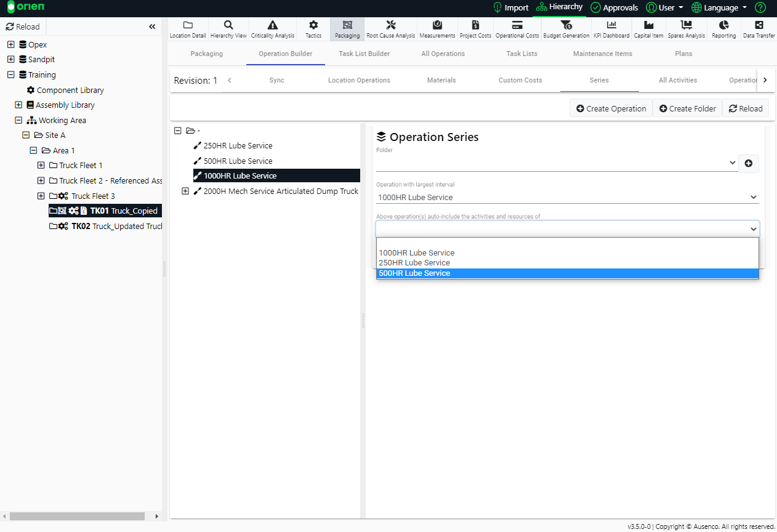Expand the Opex tree node

(x=11, y=44)
